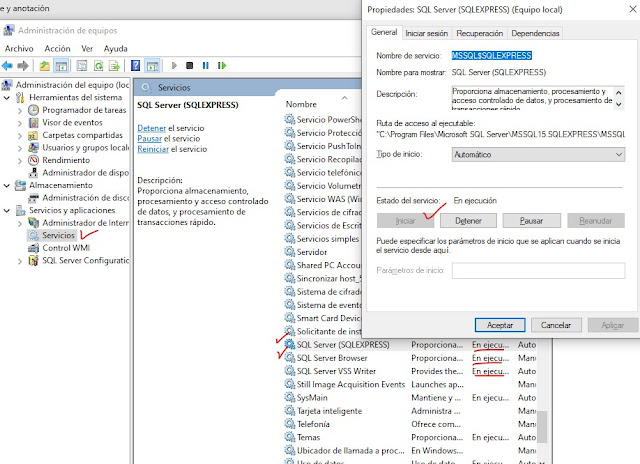The height and width of the screenshot is (464, 640).
Task: Click the Carpetas compartidas icon
Action: pos(33,135)
